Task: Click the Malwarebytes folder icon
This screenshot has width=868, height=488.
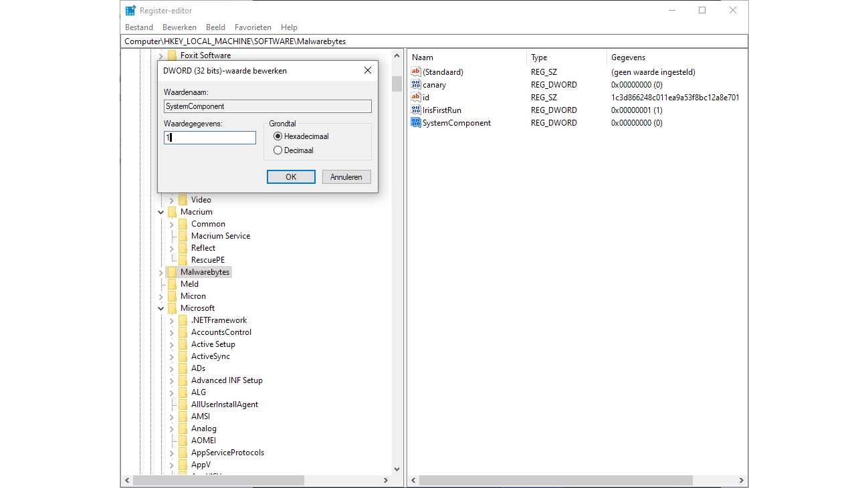Action: tap(172, 272)
